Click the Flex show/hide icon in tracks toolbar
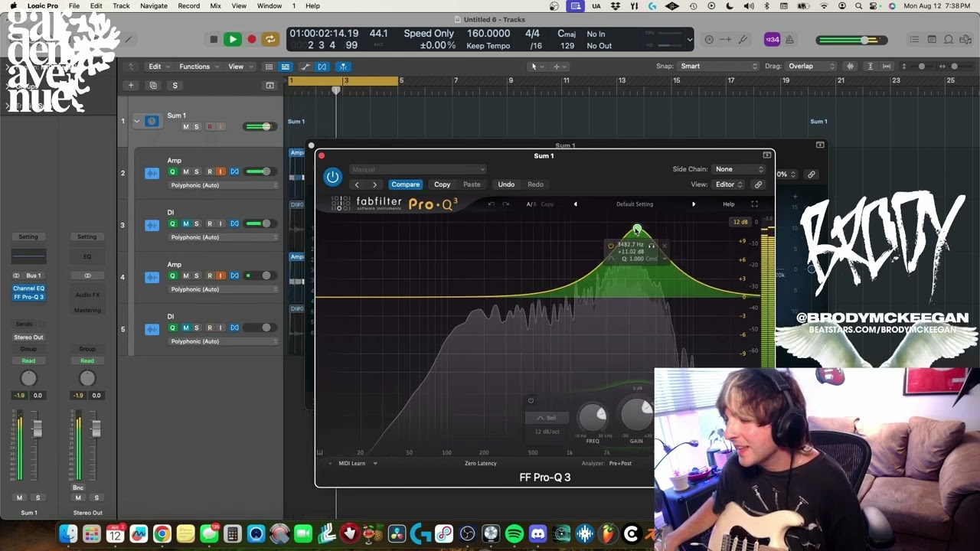 tap(322, 67)
